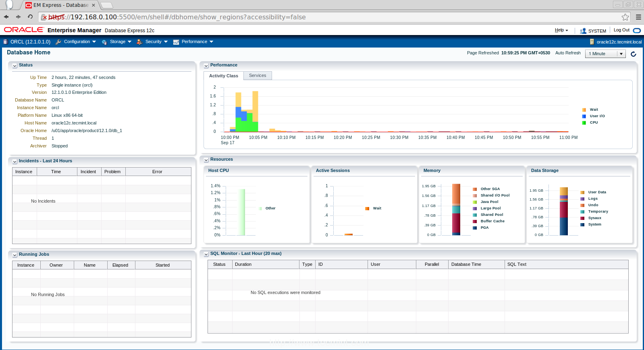Screen dimensions: 644x350
Task: Click the browser address bar URL
Action: [x=188, y=17]
